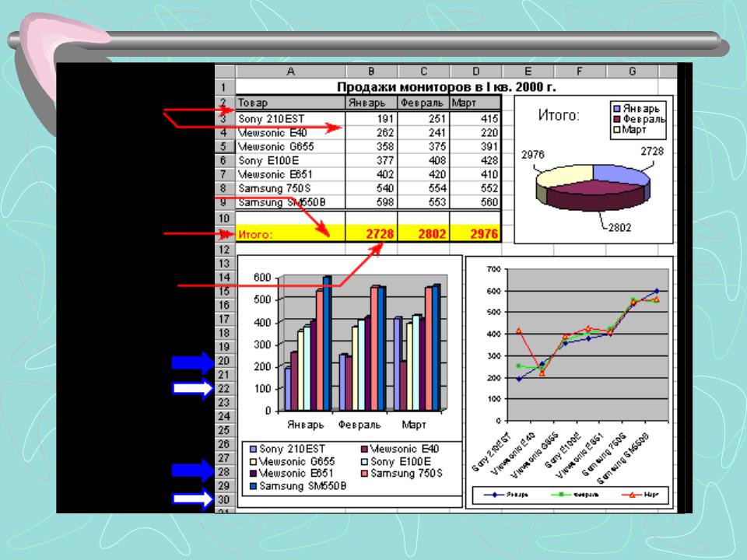
Task: Click cell with value 251
Action: 423,118
